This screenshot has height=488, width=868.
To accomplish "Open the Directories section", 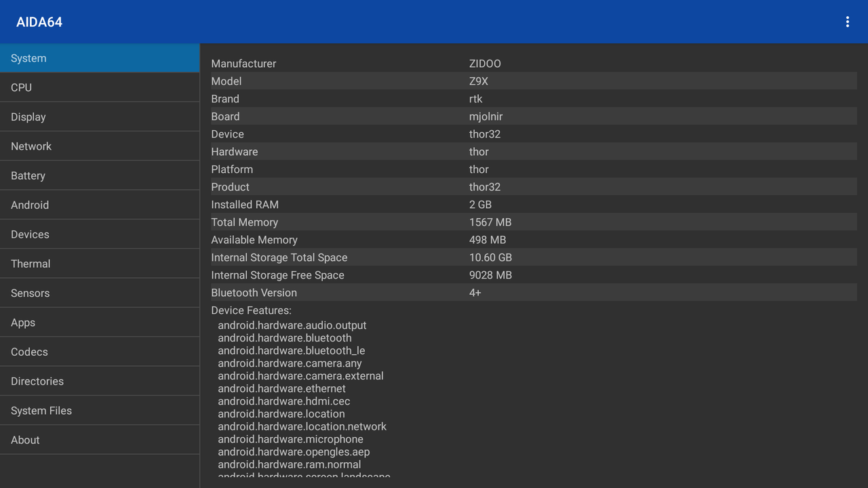I will pyautogui.click(x=100, y=381).
